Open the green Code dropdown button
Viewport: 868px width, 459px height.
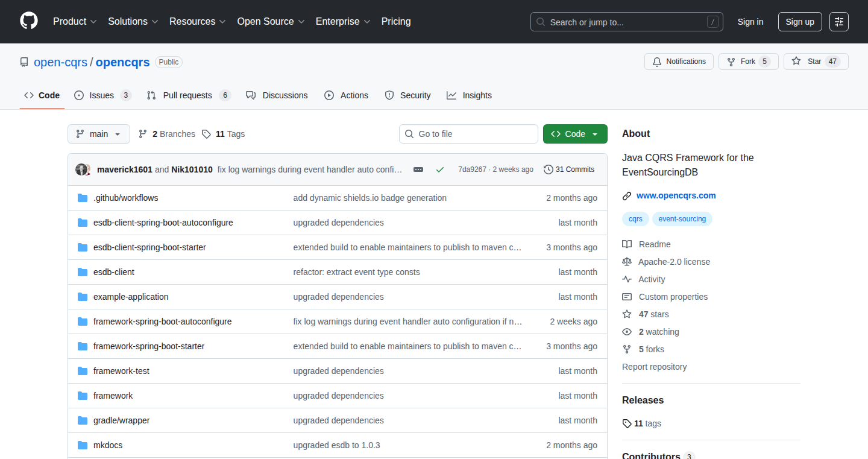tap(575, 134)
